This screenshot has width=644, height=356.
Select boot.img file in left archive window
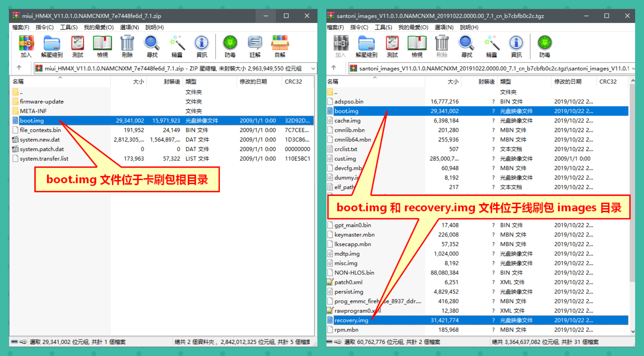pyautogui.click(x=33, y=120)
